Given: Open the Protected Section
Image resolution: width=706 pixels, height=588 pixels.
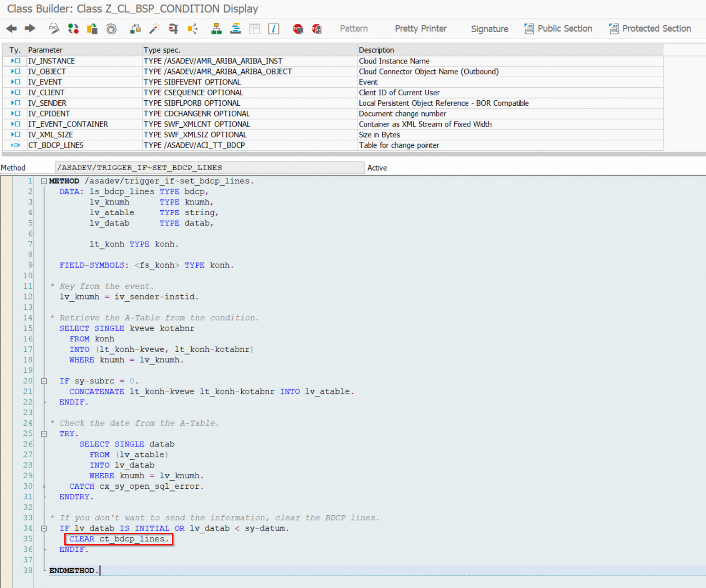Looking at the screenshot, I should [x=650, y=29].
